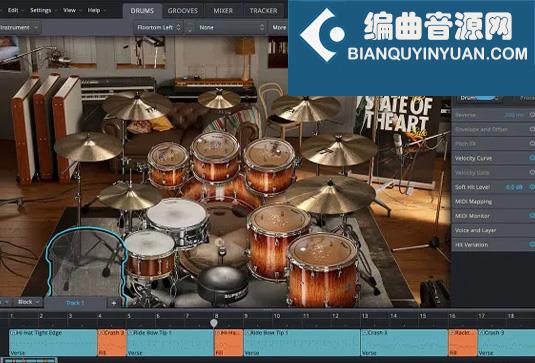Open the View menu
The image size is (535, 363).
[x=69, y=10]
